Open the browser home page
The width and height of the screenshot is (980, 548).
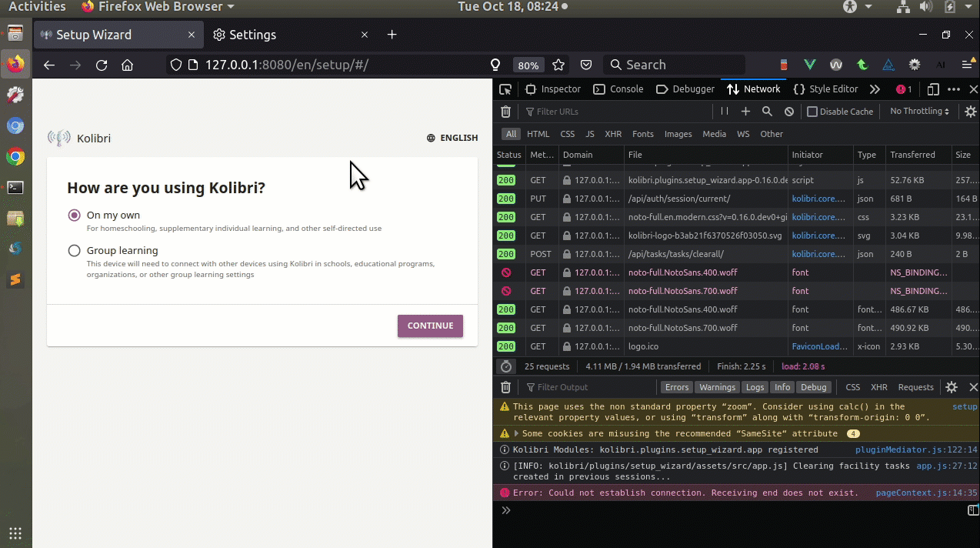(128, 65)
